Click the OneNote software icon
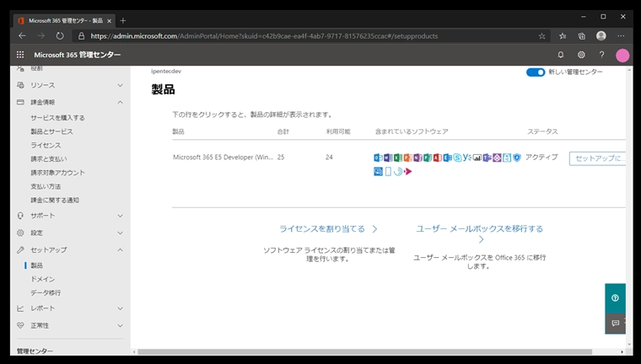This screenshot has height=364, width=641. (x=417, y=158)
